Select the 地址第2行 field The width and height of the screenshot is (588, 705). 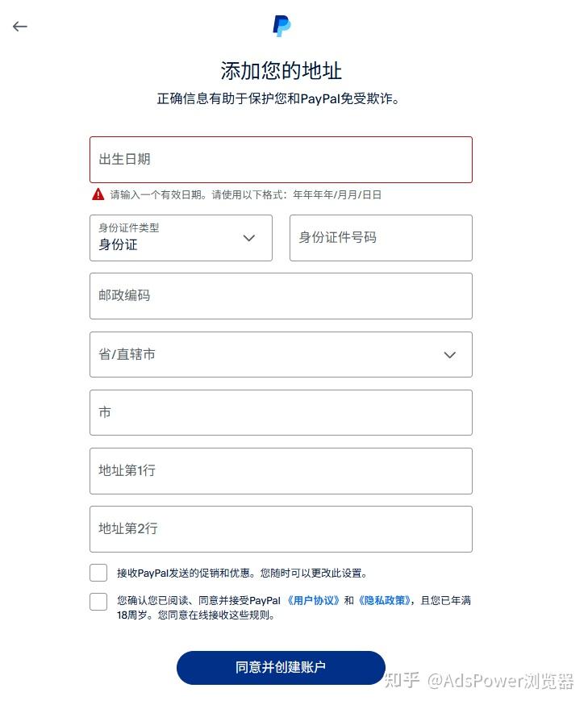(x=281, y=528)
